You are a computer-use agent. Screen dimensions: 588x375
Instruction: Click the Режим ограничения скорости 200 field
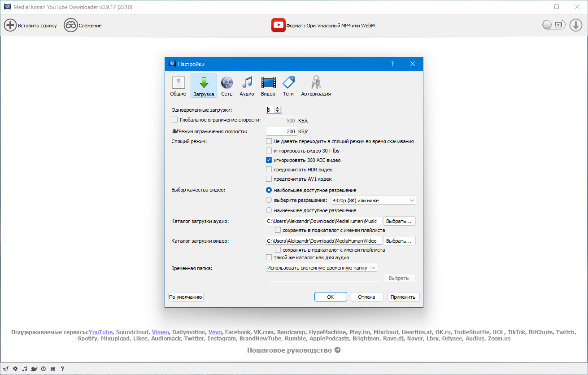pos(281,131)
